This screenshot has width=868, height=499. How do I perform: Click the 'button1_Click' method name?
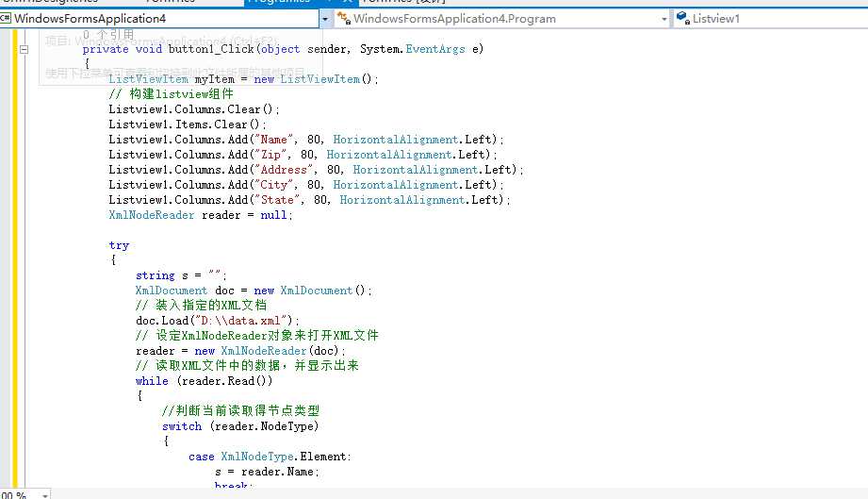(211, 49)
